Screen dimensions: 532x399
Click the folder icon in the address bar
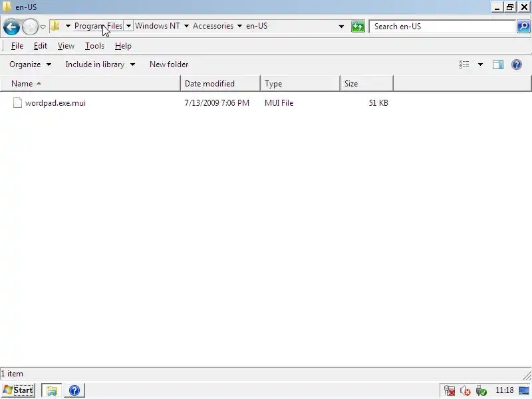(x=55, y=26)
